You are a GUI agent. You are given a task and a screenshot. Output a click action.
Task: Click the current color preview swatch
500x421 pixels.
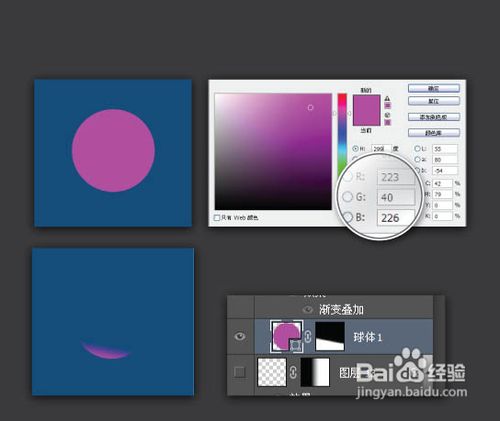point(367,118)
